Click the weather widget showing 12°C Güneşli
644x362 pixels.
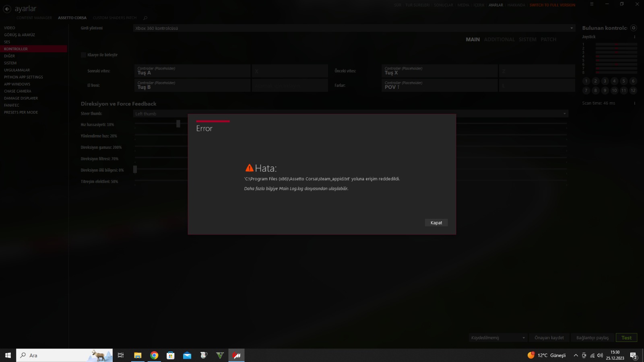click(547, 355)
